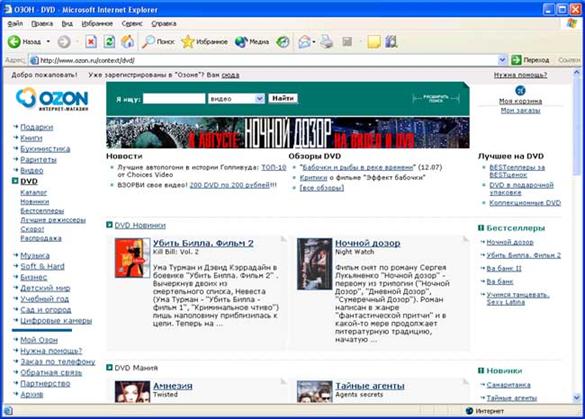Image resolution: width=585 pixels, height=419 pixels.
Task: Open the Справка menu
Action: [x=163, y=24]
